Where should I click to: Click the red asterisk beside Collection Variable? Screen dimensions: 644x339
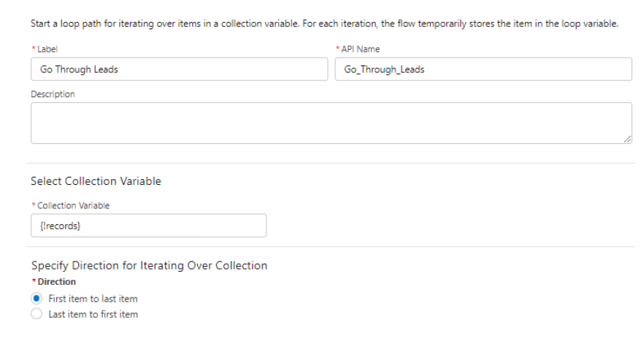[x=32, y=205]
